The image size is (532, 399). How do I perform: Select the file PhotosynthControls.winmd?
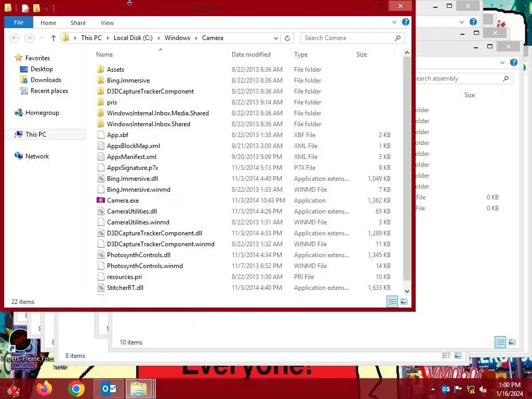coord(145,266)
